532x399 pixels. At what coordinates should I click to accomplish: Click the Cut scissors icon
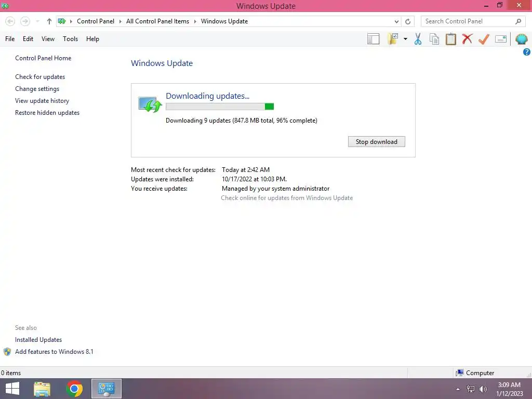(x=418, y=39)
